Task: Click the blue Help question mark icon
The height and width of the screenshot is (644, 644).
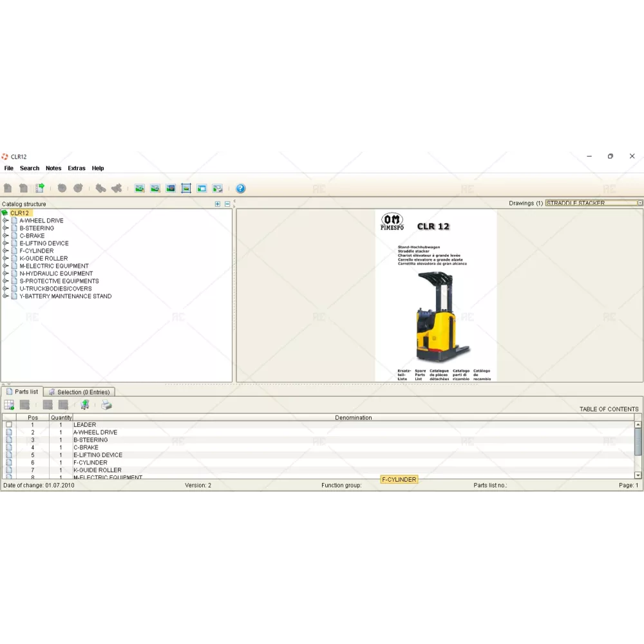Action: (x=240, y=189)
